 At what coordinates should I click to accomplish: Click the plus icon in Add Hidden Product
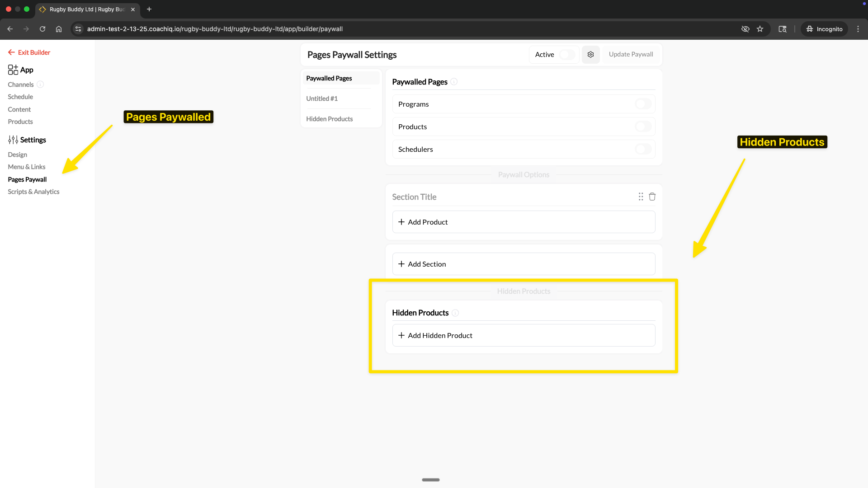tap(401, 335)
